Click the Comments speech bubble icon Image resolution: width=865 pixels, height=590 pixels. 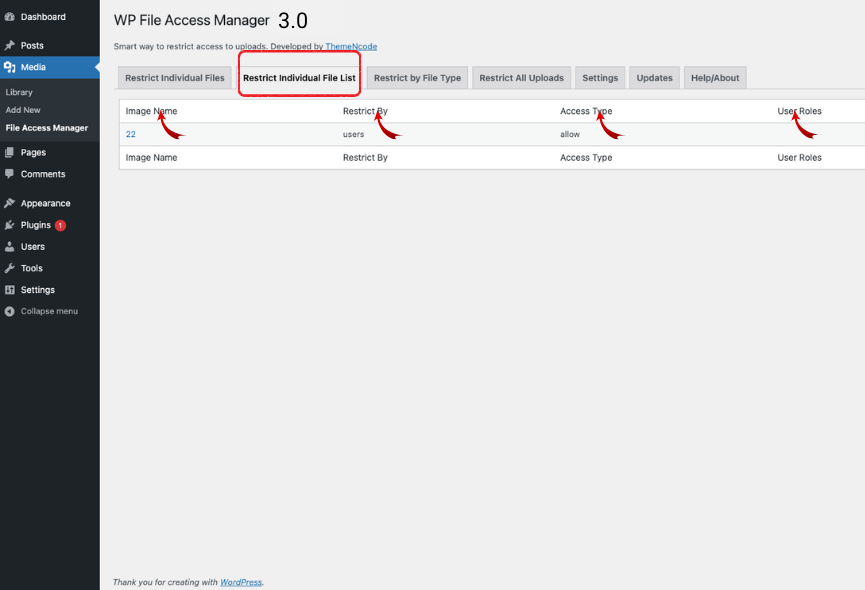pyautogui.click(x=9, y=174)
